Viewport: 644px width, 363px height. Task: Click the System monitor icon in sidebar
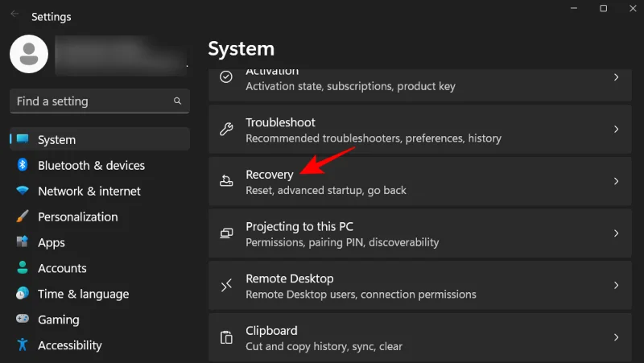(23, 138)
